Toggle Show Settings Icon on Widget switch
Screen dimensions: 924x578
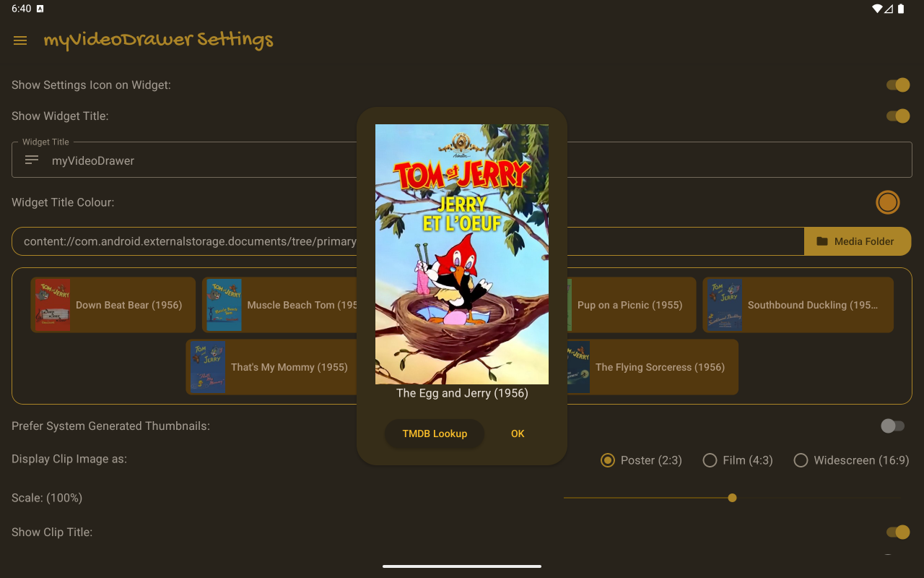point(898,85)
